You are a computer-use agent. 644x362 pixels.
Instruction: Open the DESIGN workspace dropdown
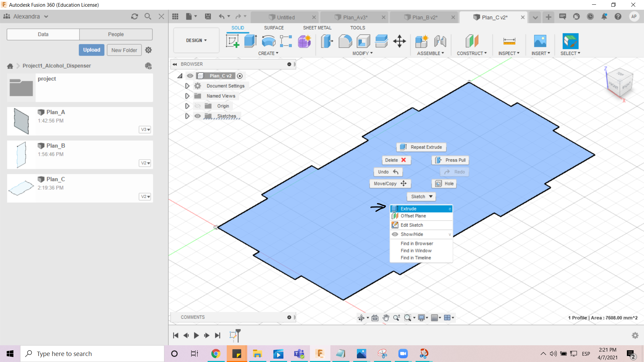pyautogui.click(x=196, y=40)
